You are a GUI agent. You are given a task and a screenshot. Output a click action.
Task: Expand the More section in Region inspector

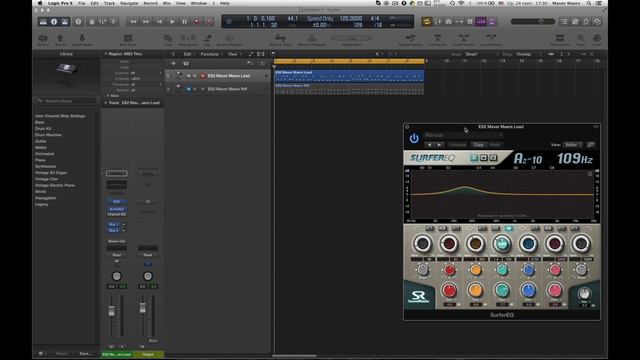(108, 96)
